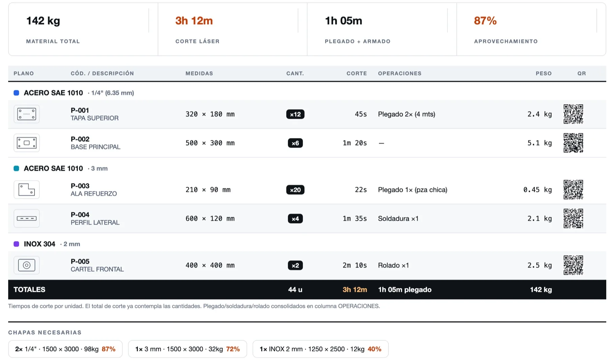The image size is (609, 364).
Task: Click the x20 quantity badge for P-003
Action: pos(295,190)
